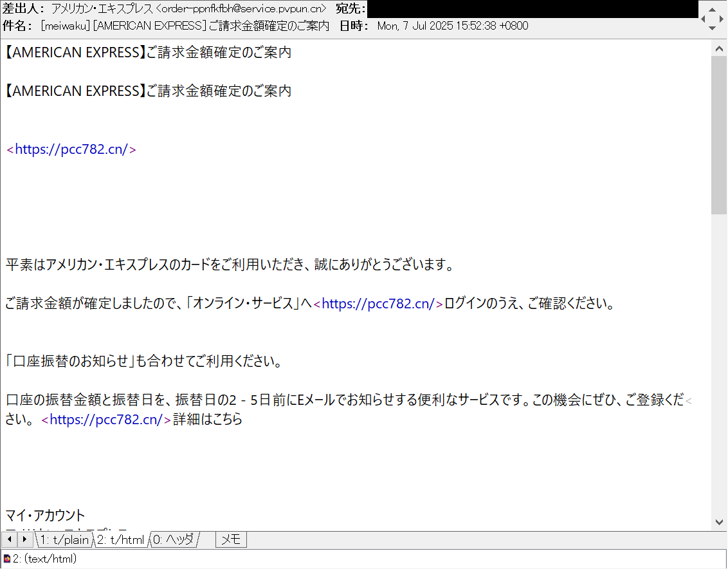Click scrollbar up arrow of message body
728x569 pixels.
719,48
